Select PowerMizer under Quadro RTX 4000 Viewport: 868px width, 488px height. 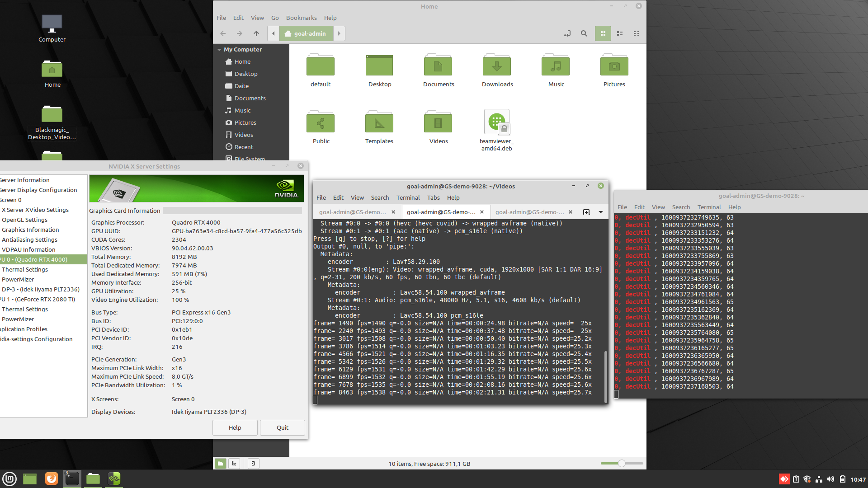pyautogui.click(x=18, y=279)
